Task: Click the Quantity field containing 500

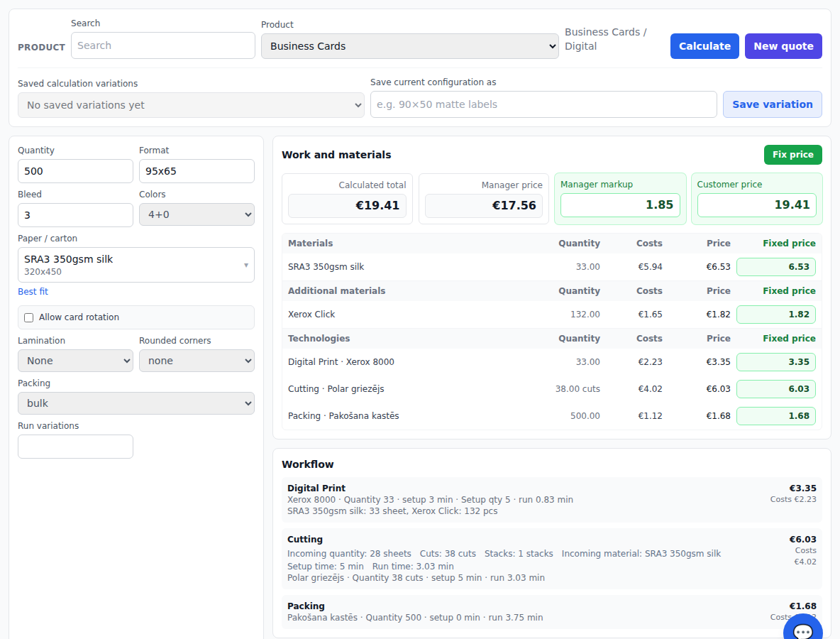Action: [x=75, y=171]
